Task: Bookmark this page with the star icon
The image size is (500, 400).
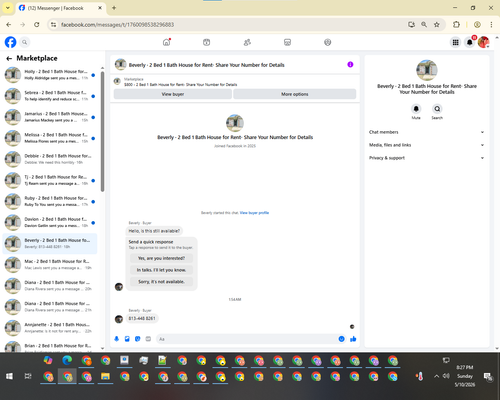Action: coord(437,24)
